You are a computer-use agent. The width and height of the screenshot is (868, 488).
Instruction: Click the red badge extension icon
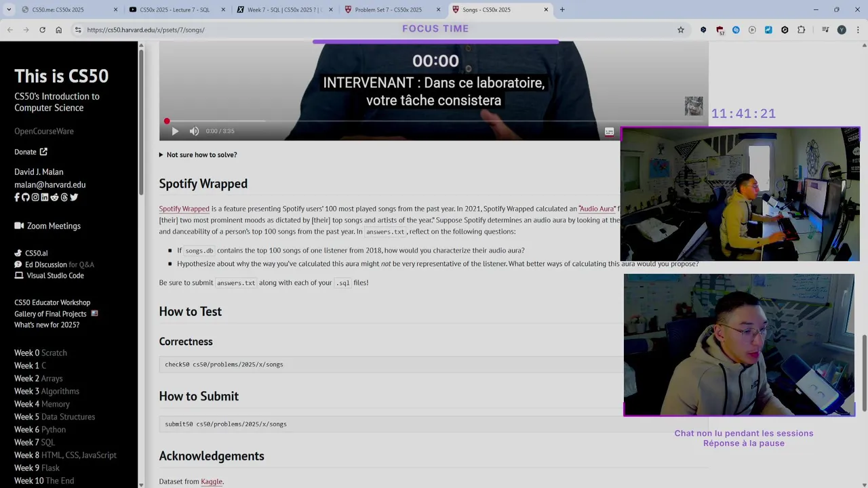coord(719,30)
